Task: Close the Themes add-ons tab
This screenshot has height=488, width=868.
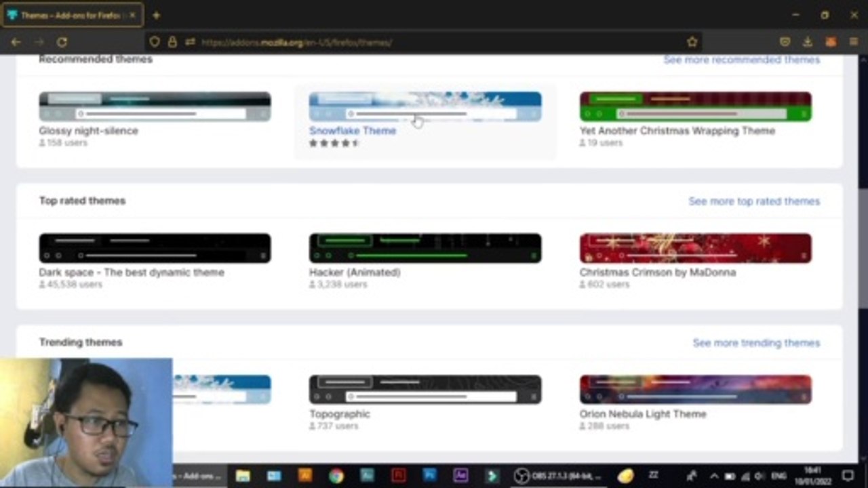Action: click(x=132, y=15)
